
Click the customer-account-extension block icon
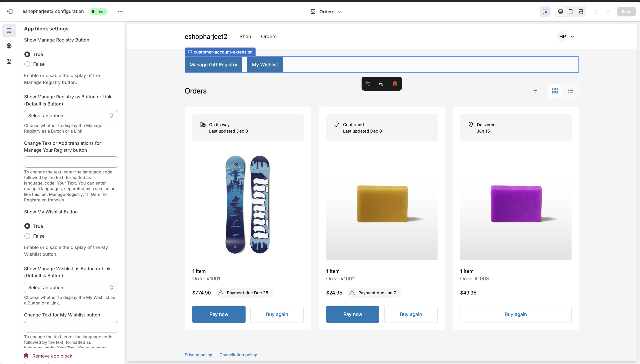190,52
